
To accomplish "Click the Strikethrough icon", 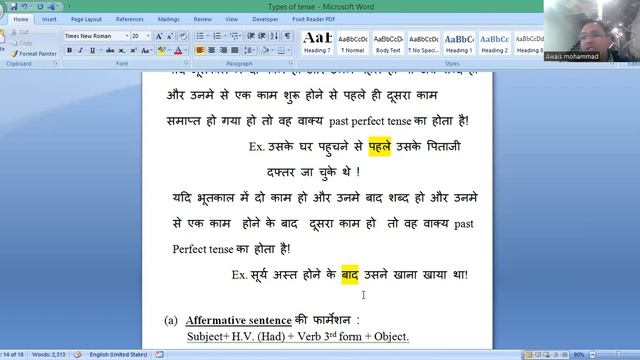I will coord(110,51).
